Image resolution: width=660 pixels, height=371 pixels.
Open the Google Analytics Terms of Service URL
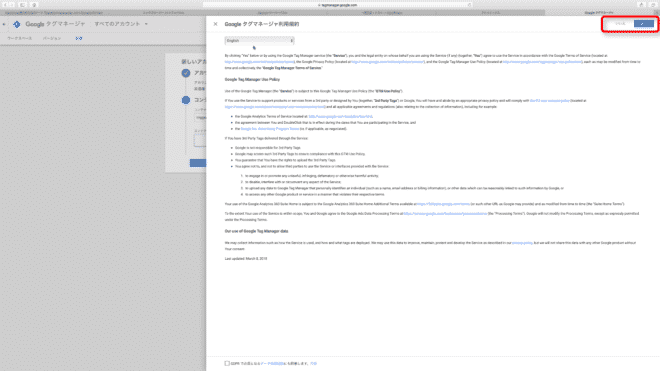[340, 117]
